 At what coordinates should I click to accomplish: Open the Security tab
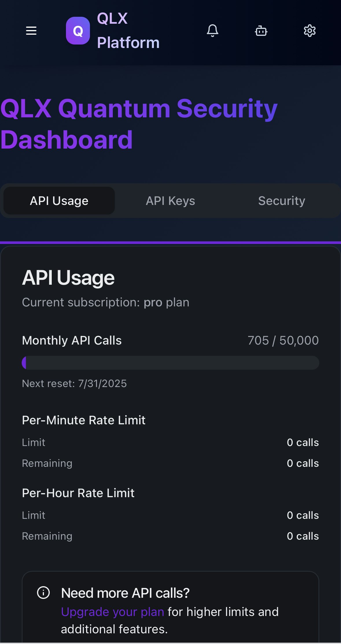click(x=282, y=201)
